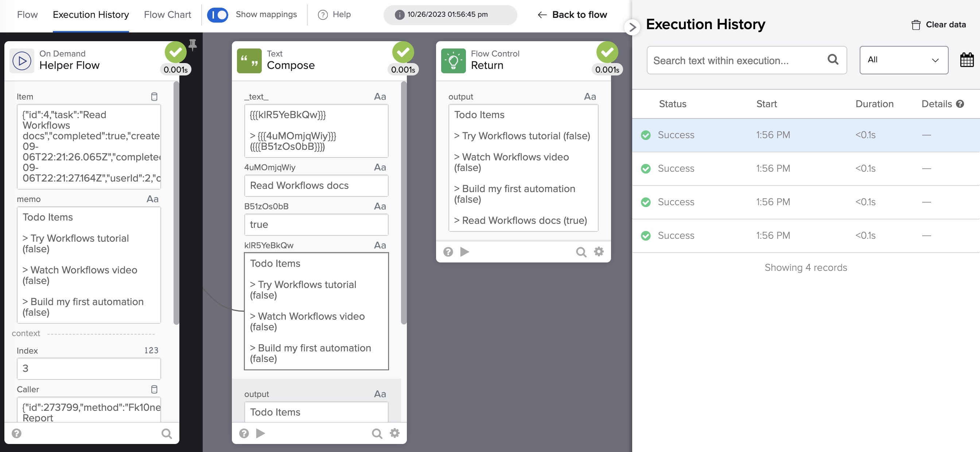Click the success status checkmark on Compose

pyautogui.click(x=402, y=51)
